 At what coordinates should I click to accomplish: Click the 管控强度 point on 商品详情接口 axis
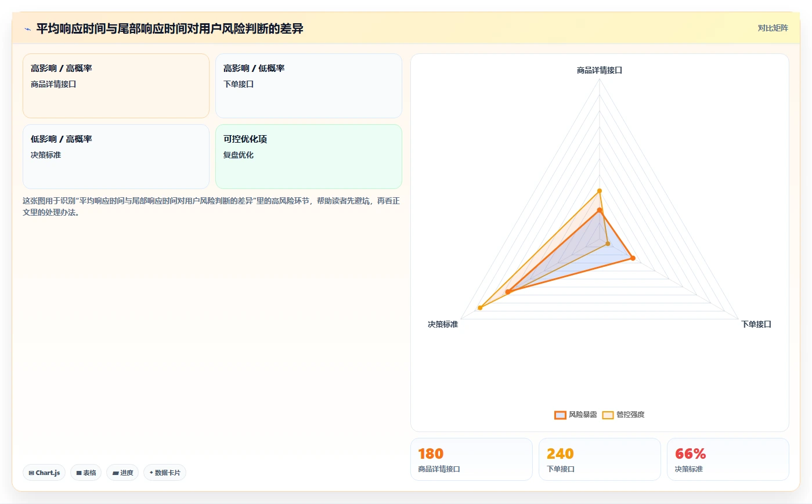click(x=600, y=191)
